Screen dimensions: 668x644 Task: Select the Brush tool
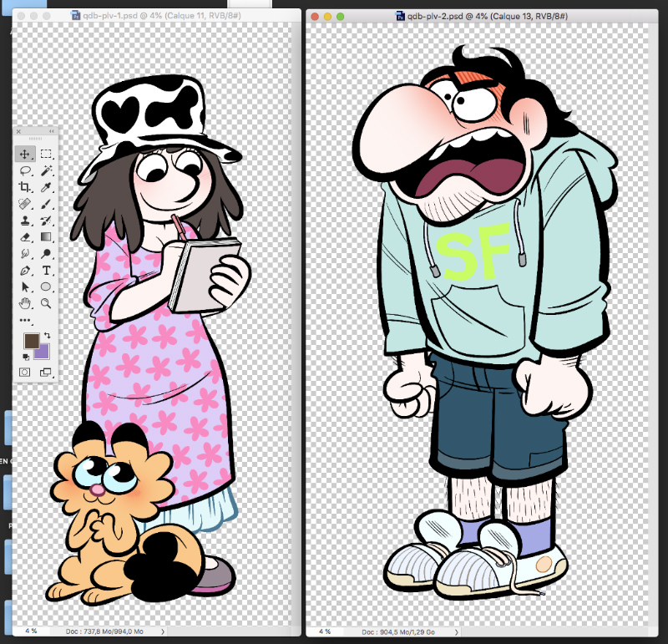[x=47, y=204]
